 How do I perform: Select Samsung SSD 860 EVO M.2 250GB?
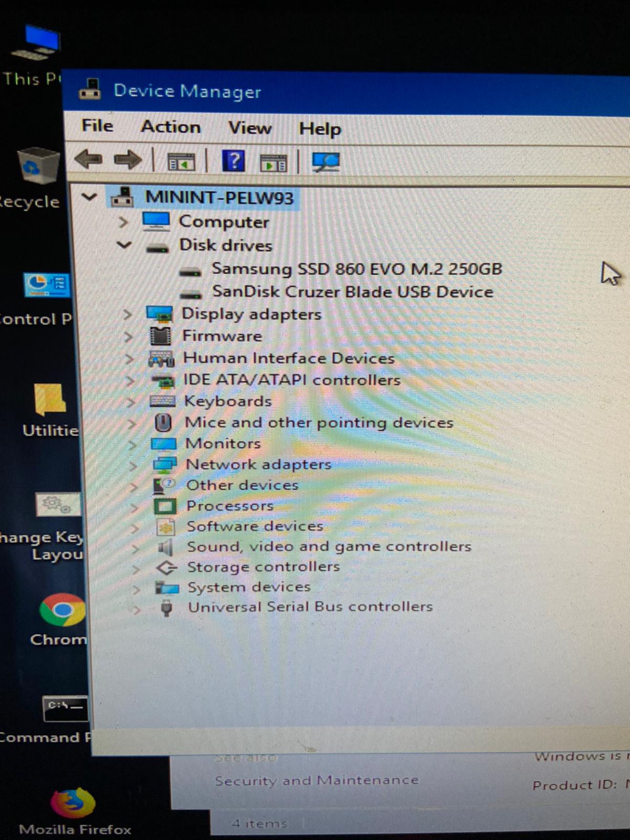coord(356,269)
